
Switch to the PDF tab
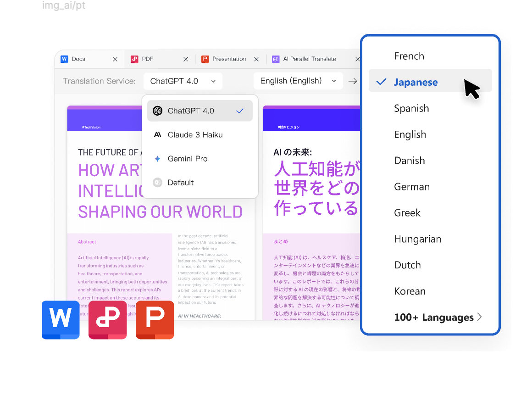pyautogui.click(x=160, y=59)
